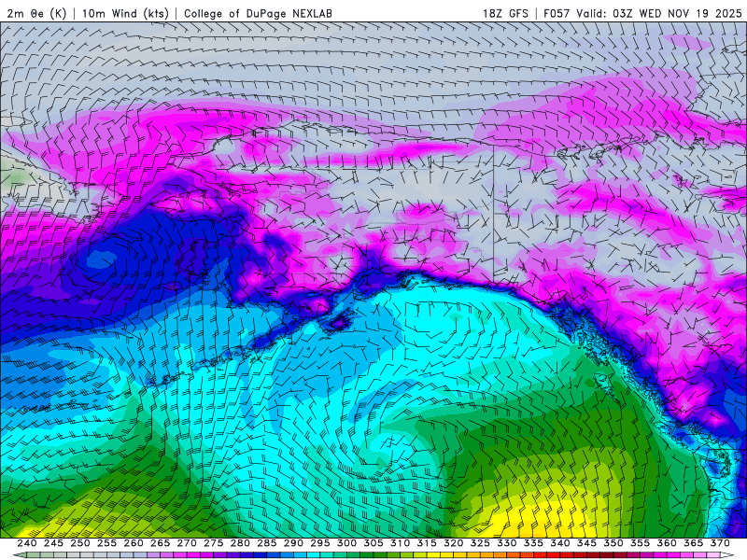The width and height of the screenshot is (747, 560).
Task: Click the 240 label on the color scale
Action: pos(27,543)
